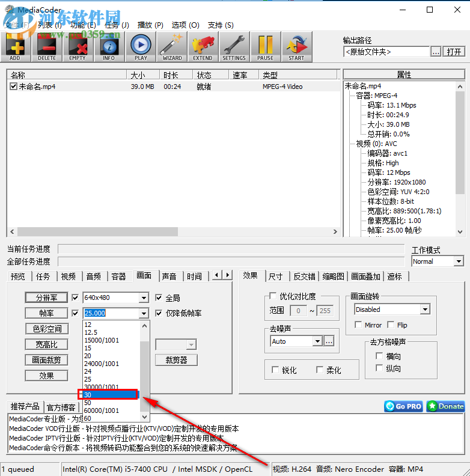This screenshot has height=476, width=470.
Task: Click the 大小 column header
Action: pos(143,75)
